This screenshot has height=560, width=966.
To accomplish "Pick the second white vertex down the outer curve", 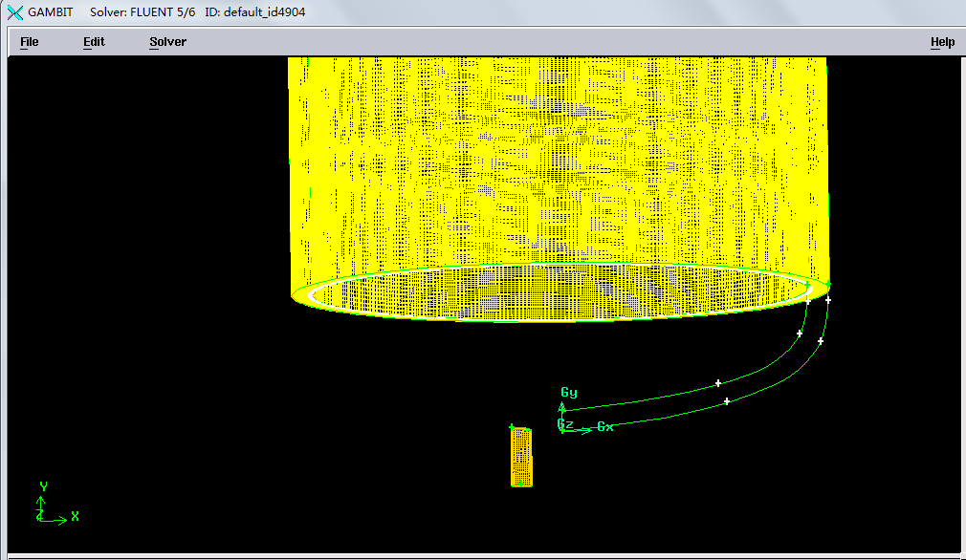I will (821, 340).
